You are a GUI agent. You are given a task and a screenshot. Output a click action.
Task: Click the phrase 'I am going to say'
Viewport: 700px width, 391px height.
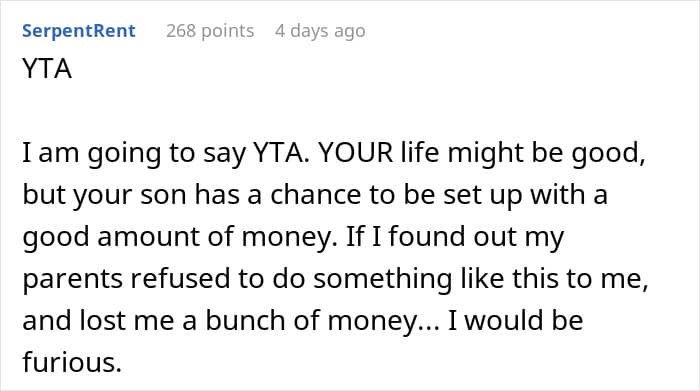point(134,153)
